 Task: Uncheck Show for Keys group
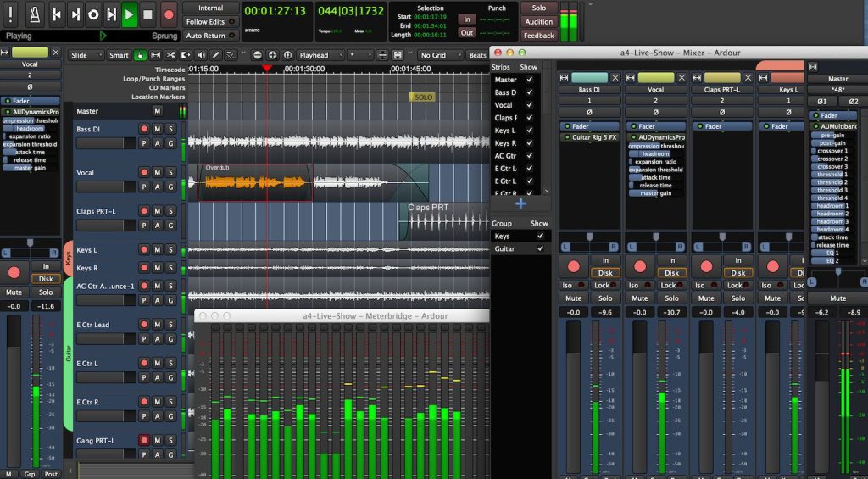[540, 236]
